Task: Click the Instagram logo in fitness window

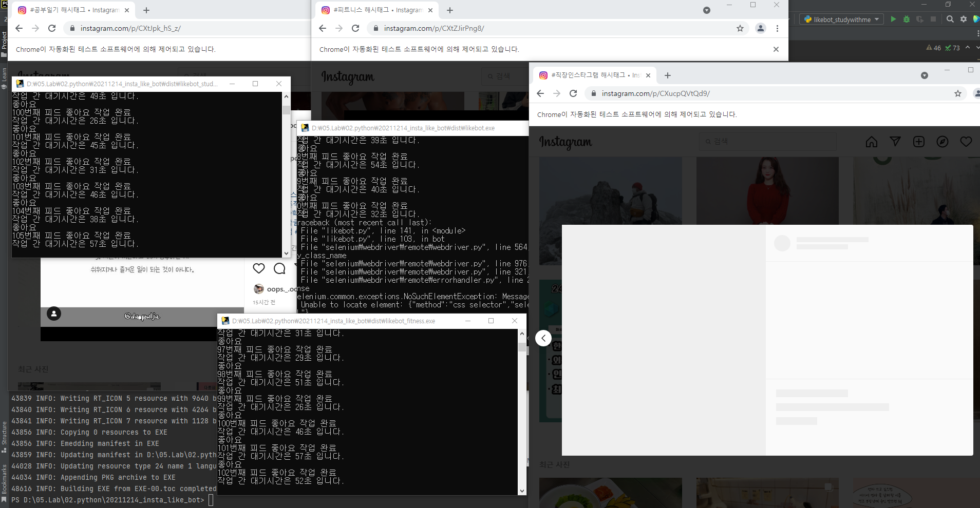Action: coord(348,77)
